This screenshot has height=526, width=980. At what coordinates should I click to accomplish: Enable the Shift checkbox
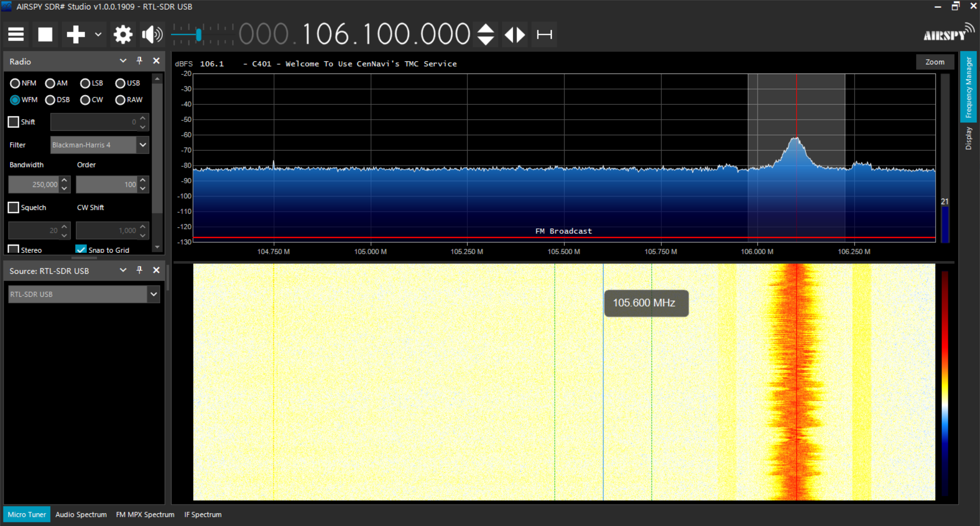(13, 122)
